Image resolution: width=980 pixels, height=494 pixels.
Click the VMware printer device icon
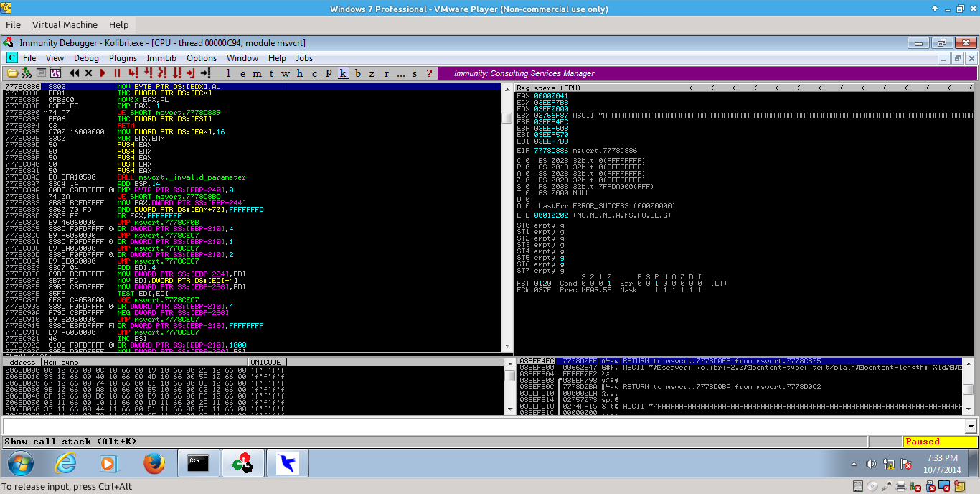(x=901, y=487)
